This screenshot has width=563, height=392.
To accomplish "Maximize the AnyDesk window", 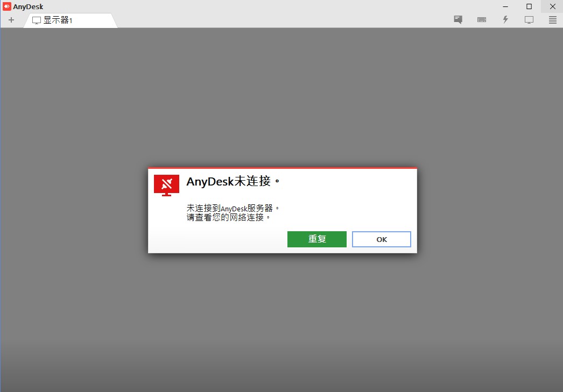I will [x=529, y=6].
